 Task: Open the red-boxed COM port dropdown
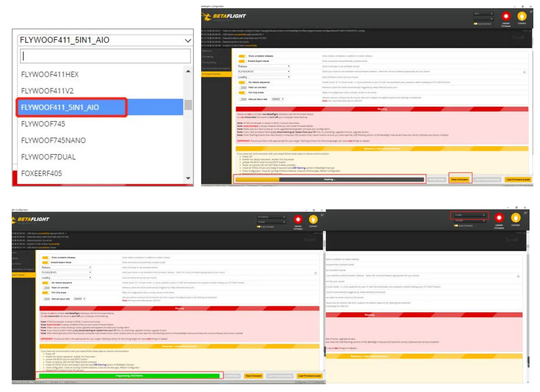(x=470, y=215)
